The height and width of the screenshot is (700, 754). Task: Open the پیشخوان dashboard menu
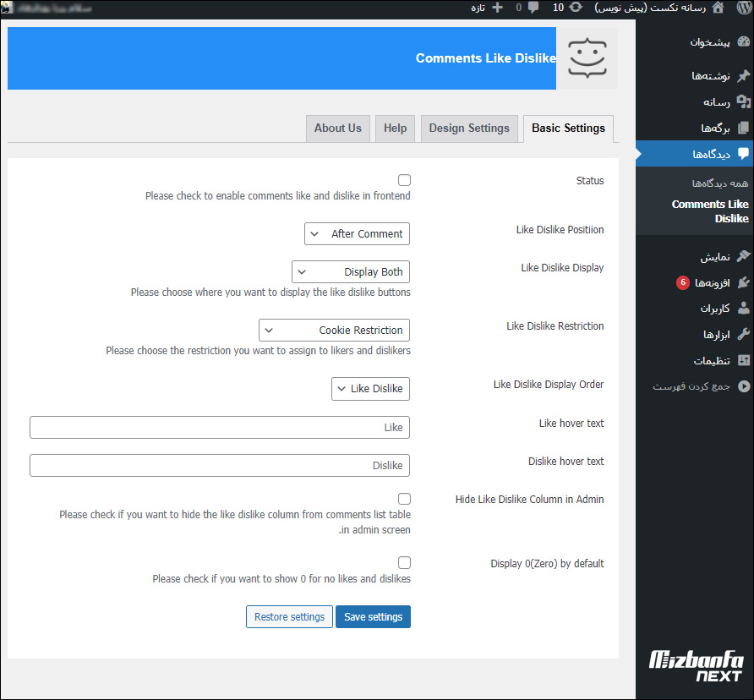click(x=710, y=42)
